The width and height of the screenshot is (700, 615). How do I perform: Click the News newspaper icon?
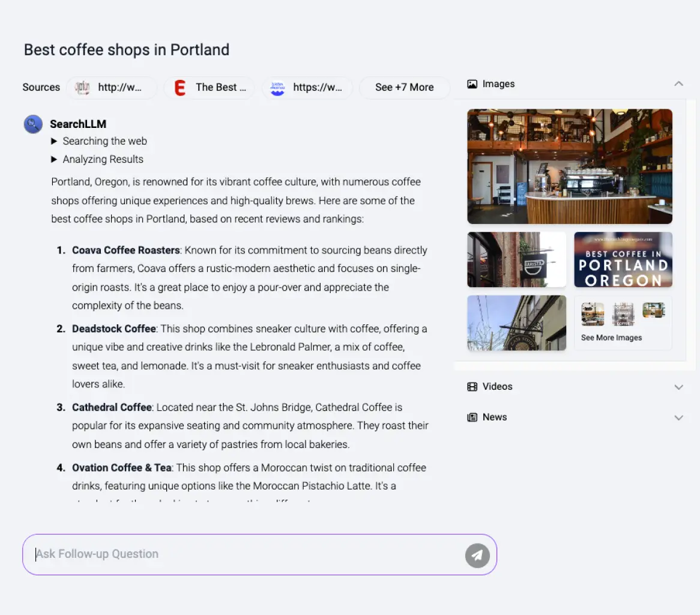point(472,417)
